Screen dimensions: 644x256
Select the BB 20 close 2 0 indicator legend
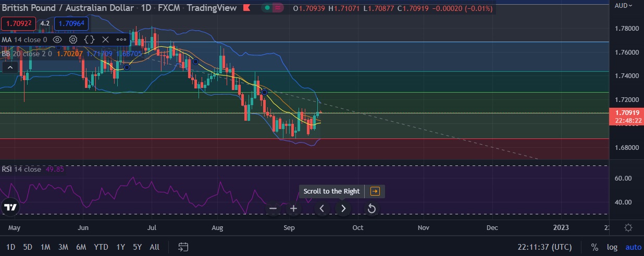(27, 53)
